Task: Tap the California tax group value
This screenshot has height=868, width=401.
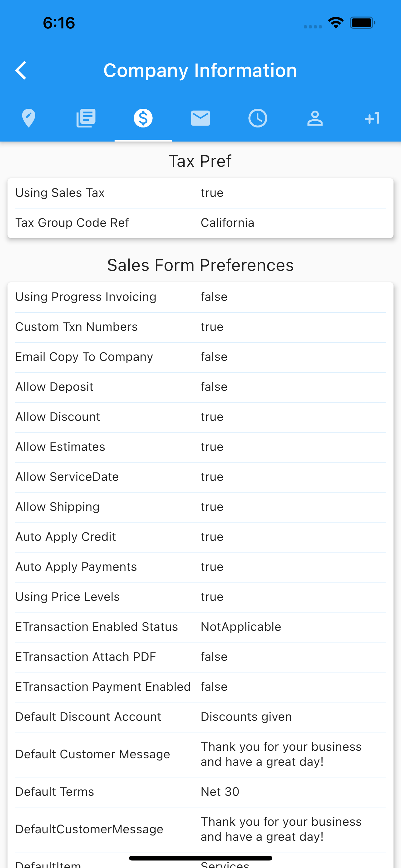Action: click(227, 223)
